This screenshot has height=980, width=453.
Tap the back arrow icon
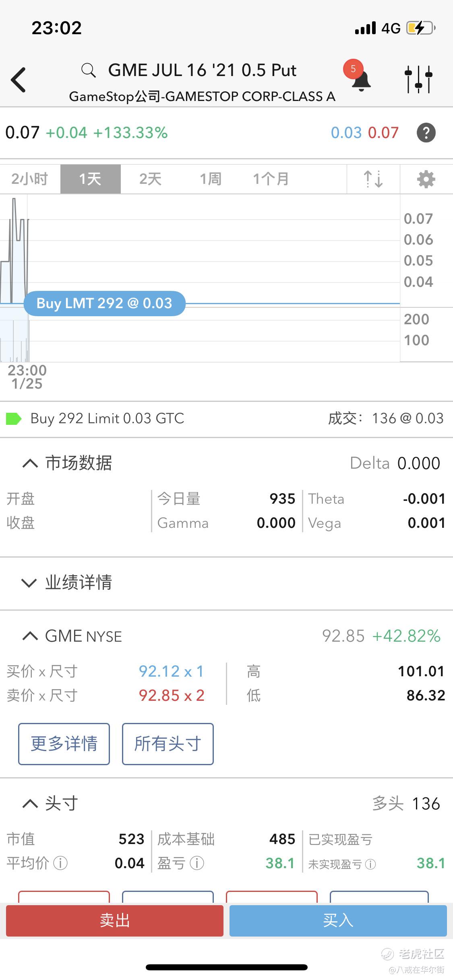point(19,80)
